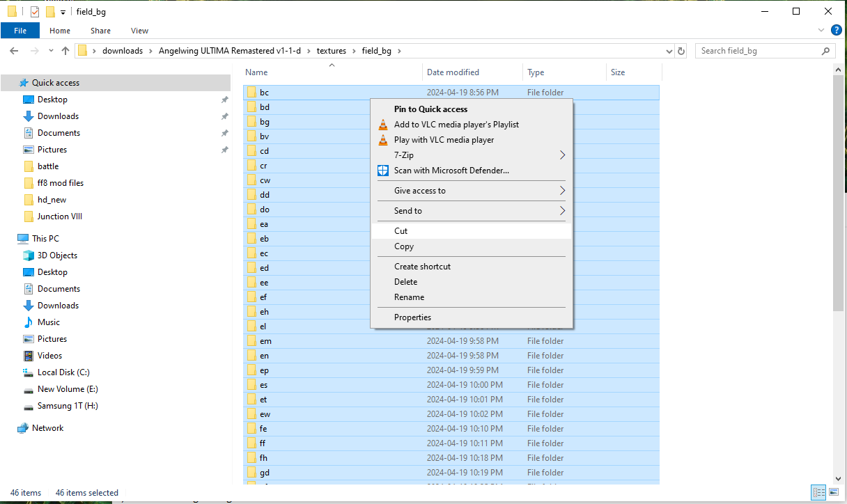The width and height of the screenshot is (847, 504).
Task: Click the Back navigation arrow
Action: (x=14, y=51)
